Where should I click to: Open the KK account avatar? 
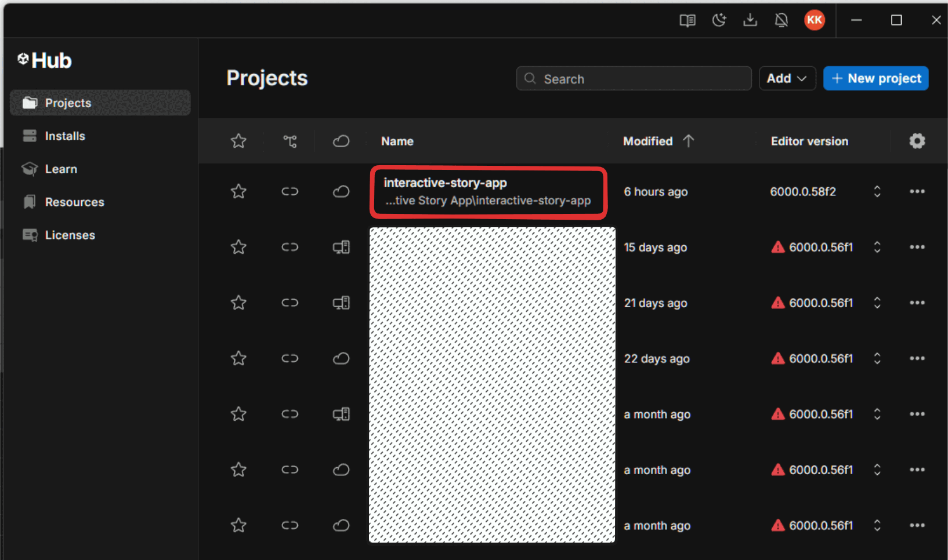point(815,20)
